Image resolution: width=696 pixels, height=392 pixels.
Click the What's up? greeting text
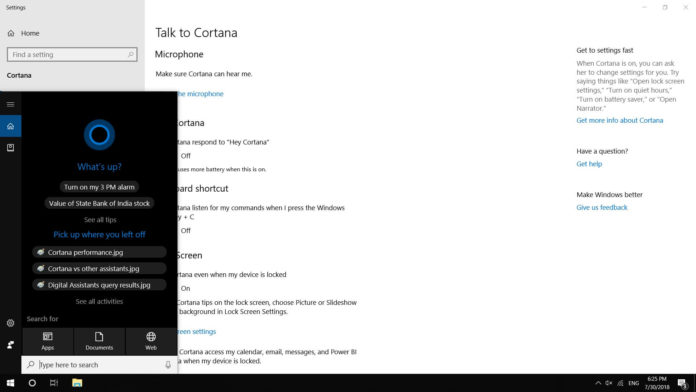click(x=99, y=167)
